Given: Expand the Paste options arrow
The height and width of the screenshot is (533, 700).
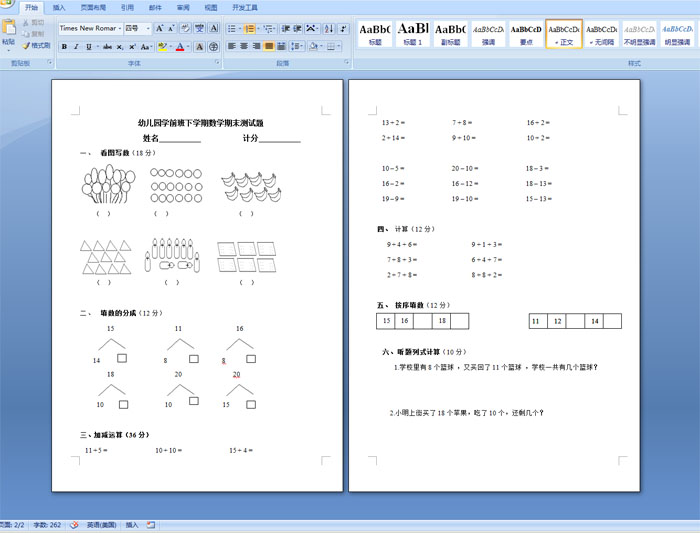Looking at the screenshot, I should (8, 50).
